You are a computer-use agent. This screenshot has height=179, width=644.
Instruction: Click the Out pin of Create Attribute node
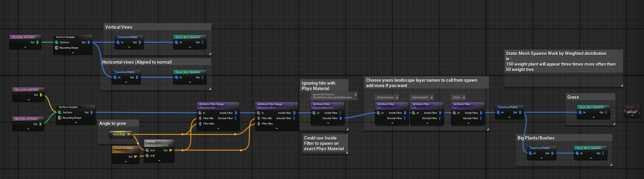coord(136,156)
